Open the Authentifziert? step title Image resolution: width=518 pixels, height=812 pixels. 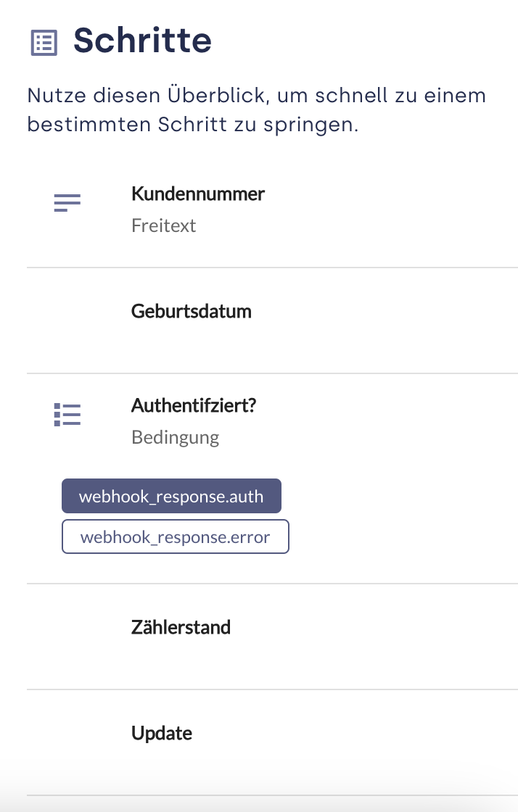pyautogui.click(x=194, y=405)
